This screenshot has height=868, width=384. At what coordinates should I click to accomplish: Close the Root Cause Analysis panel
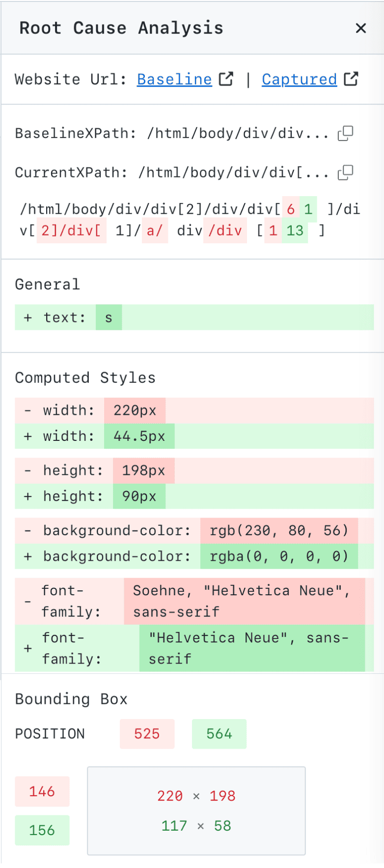coord(361,29)
